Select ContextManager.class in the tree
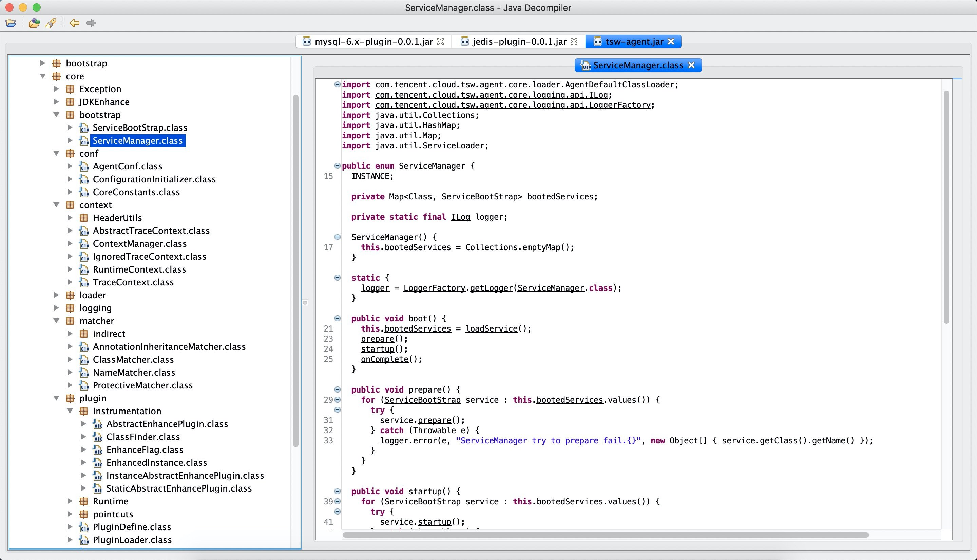 point(139,244)
